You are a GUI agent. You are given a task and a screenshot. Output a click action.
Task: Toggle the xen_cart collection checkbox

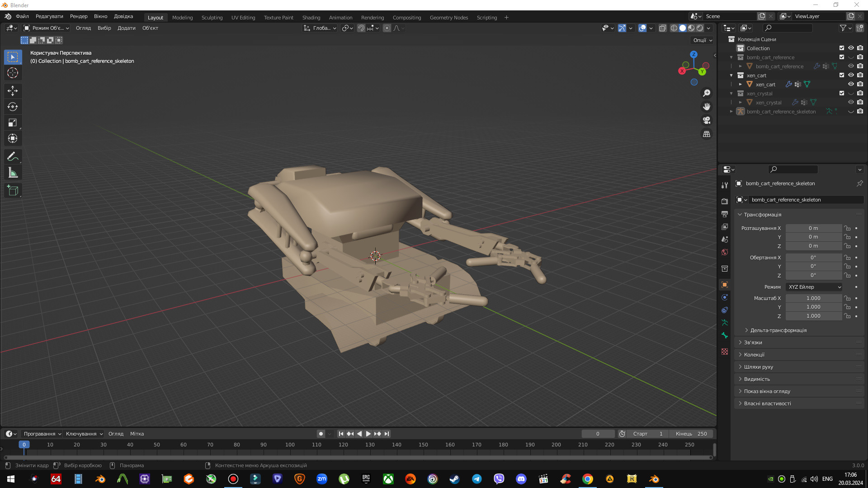coord(842,75)
